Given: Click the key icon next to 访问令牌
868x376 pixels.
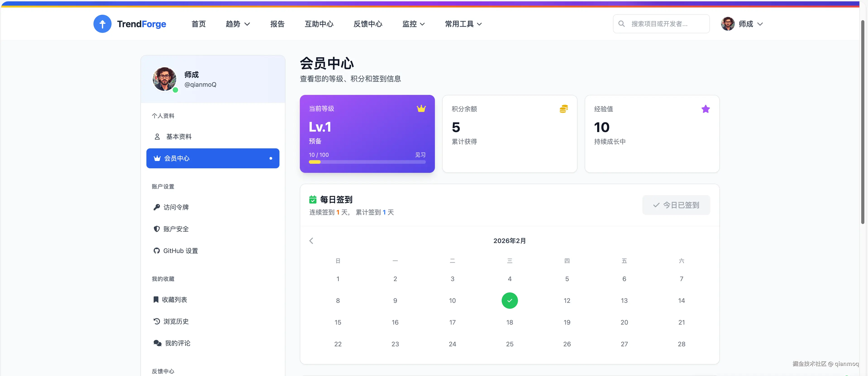Looking at the screenshot, I should coord(157,207).
